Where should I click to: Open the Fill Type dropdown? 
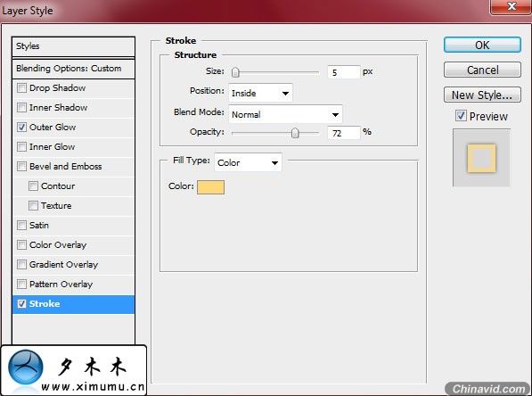pos(248,162)
